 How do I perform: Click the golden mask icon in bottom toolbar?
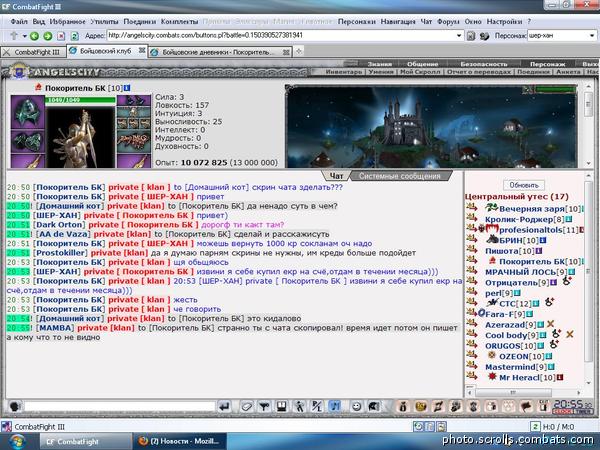click(x=420, y=406)
